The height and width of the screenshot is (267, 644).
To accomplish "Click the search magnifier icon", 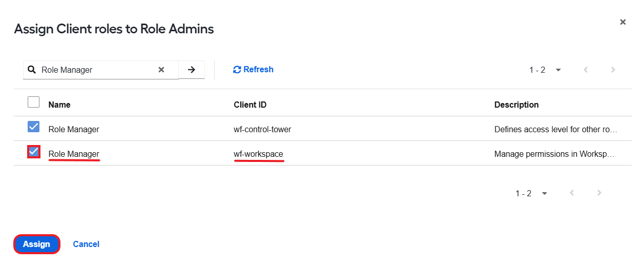I will pos(32,70).
